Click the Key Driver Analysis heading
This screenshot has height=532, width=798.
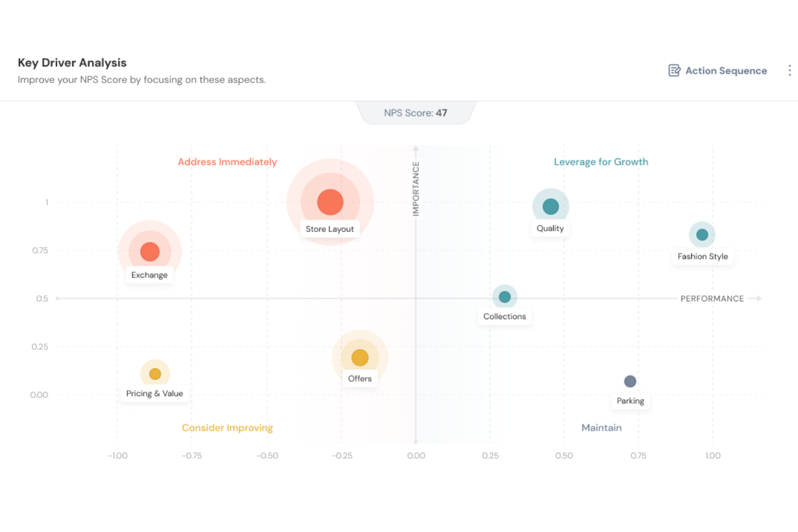point(72,63)
